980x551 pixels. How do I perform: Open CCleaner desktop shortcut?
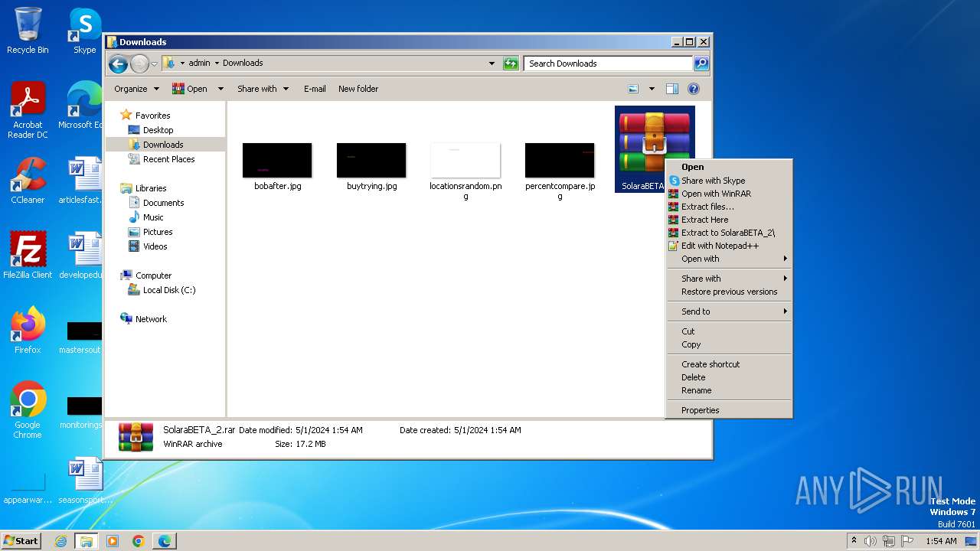[28, 181]
